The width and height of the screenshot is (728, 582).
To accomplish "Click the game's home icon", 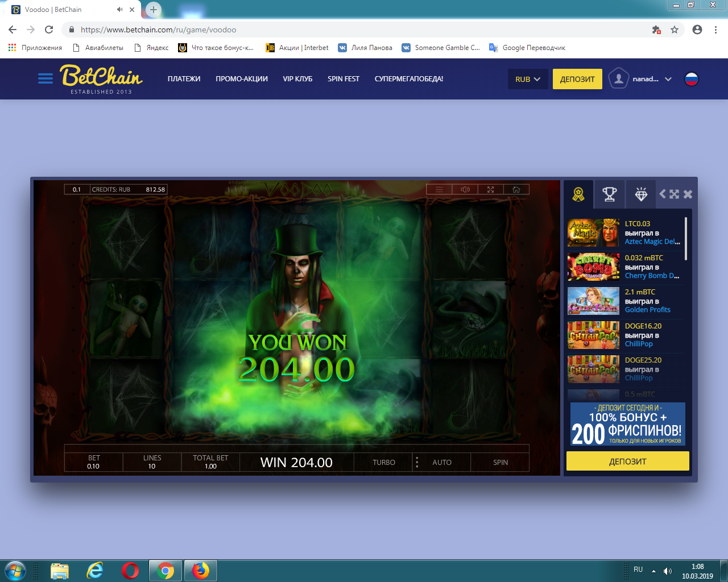I will (x=516, y=189).
